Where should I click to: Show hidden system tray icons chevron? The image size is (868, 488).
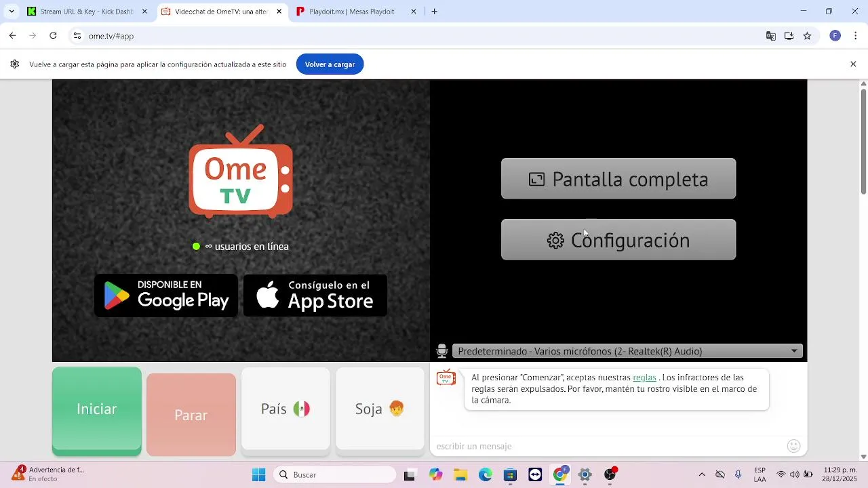702,475
